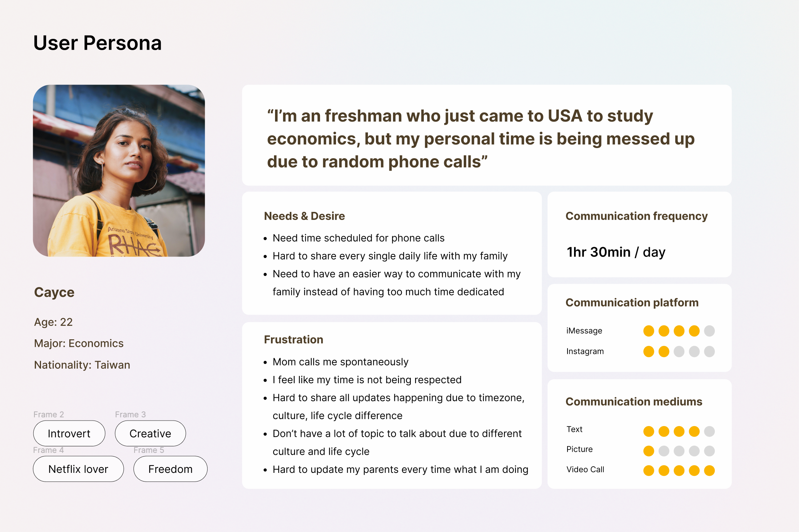Click the Communication platform heading
Viewport: 799px width, 532px height.
[x=632, y=302]
